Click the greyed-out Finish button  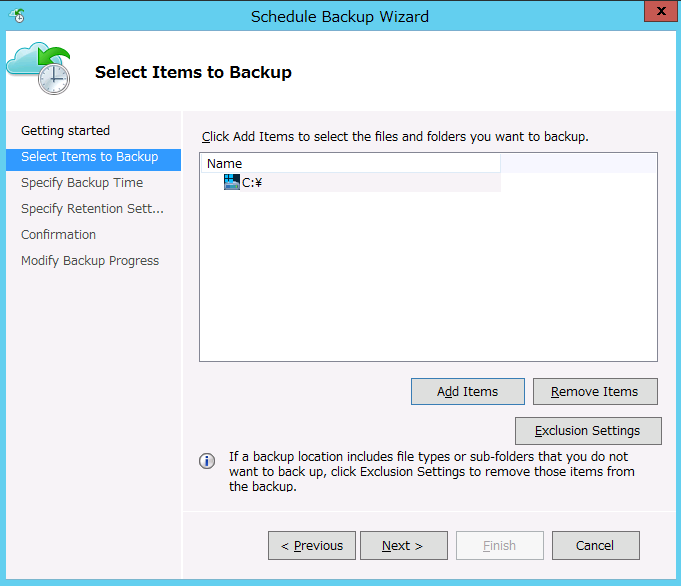point(499,545)
